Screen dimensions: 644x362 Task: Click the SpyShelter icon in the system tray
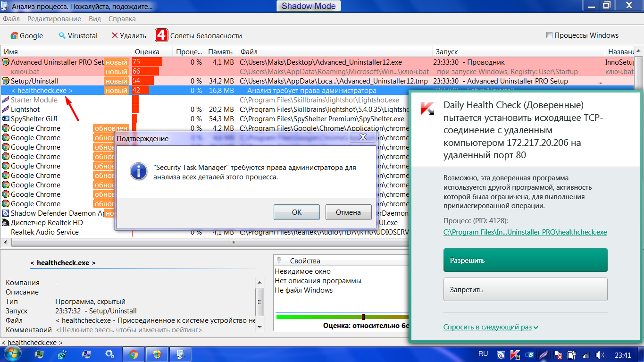[530, 354]
